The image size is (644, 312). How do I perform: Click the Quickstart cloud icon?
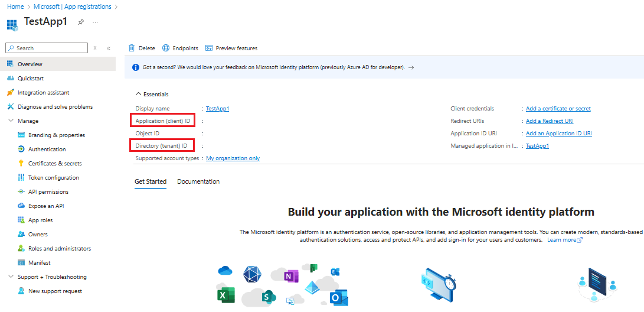coord(11,78)
